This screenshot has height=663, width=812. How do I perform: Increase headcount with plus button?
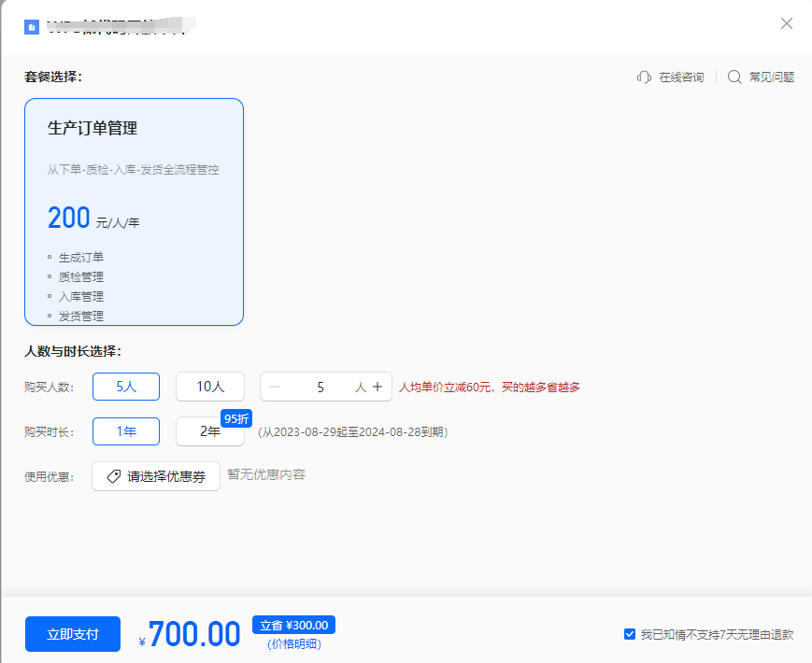pyautogui.click(x=378, y=387)
